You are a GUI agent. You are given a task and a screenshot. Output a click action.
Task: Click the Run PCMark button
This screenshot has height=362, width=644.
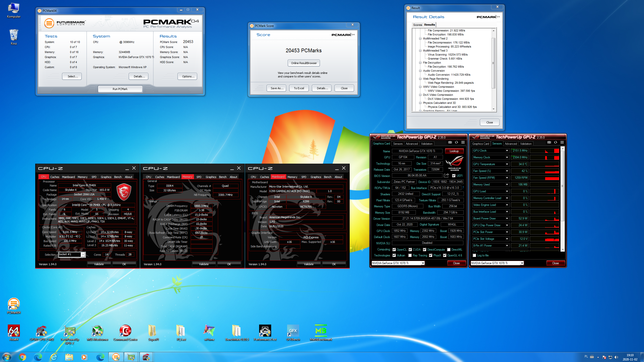[120, 89]
